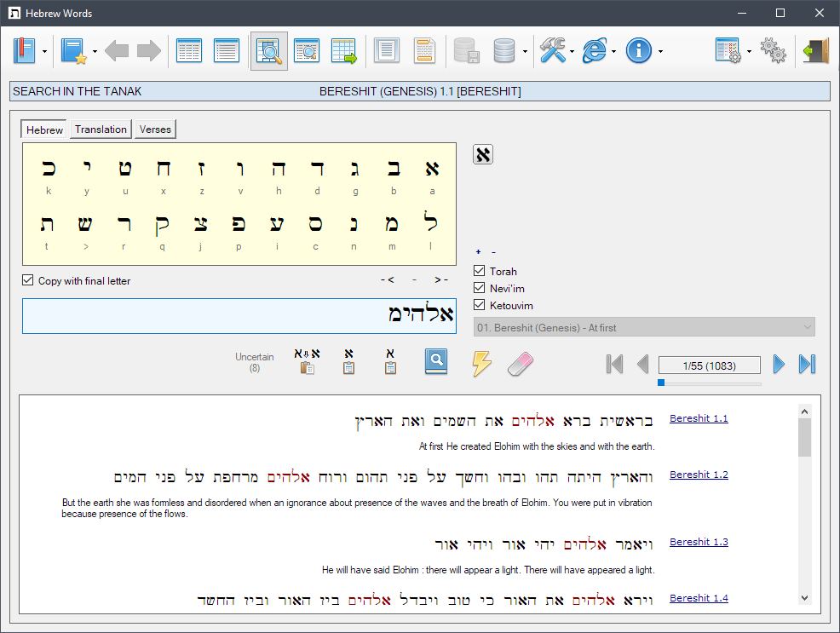
Task: Toggle the Copy with final letter checkbox
Action: click(28, 280)
